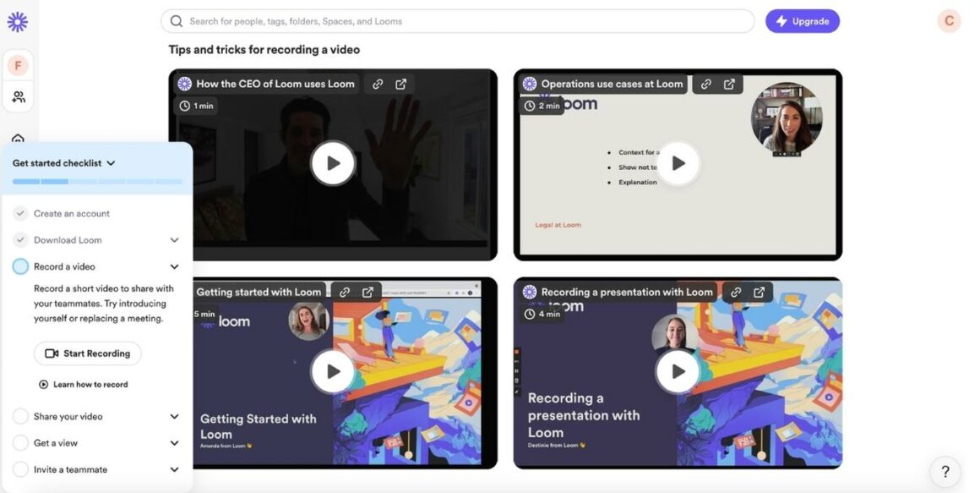Screen dimensions: 980x493
Task: Play How the CEO of Loom video
Action: tap(333, 163)
